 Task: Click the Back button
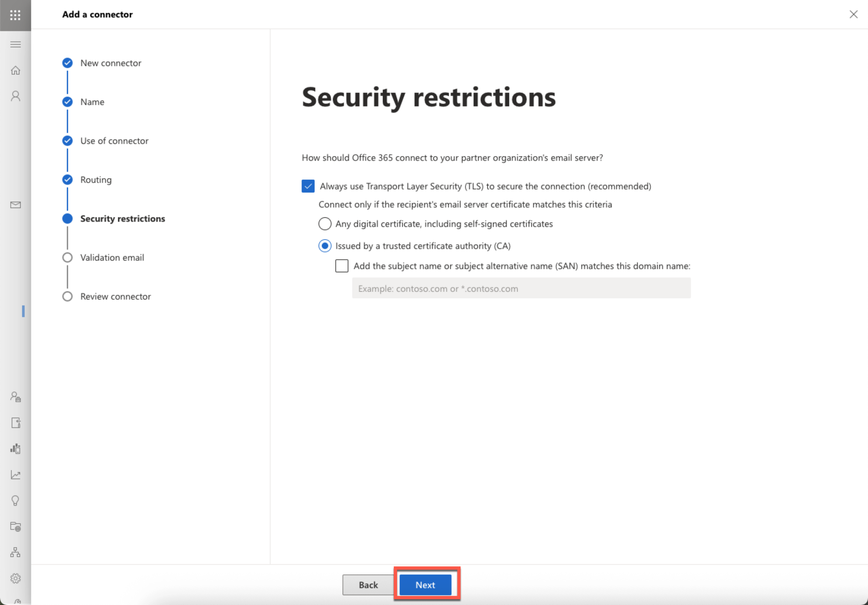tap(368, 585)
